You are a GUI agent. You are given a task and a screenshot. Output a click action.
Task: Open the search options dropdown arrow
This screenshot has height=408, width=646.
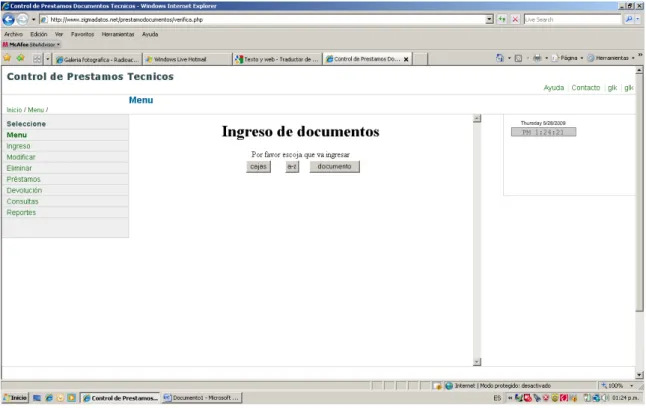(x=638, y=19)
